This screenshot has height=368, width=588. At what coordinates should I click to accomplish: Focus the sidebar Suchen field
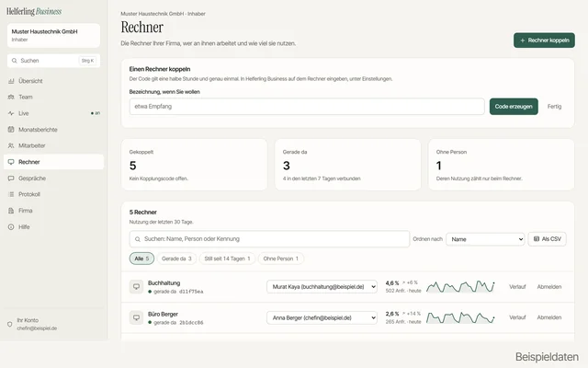click(x=53, y=61)
